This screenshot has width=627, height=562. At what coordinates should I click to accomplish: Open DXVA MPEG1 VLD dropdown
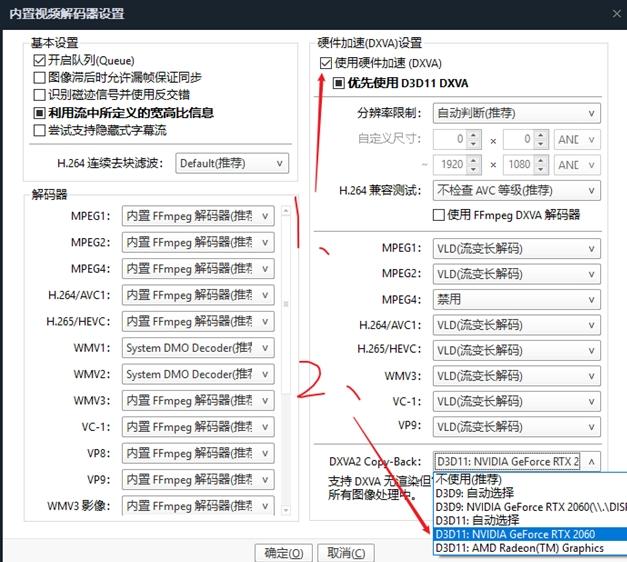tap(517, 249)
